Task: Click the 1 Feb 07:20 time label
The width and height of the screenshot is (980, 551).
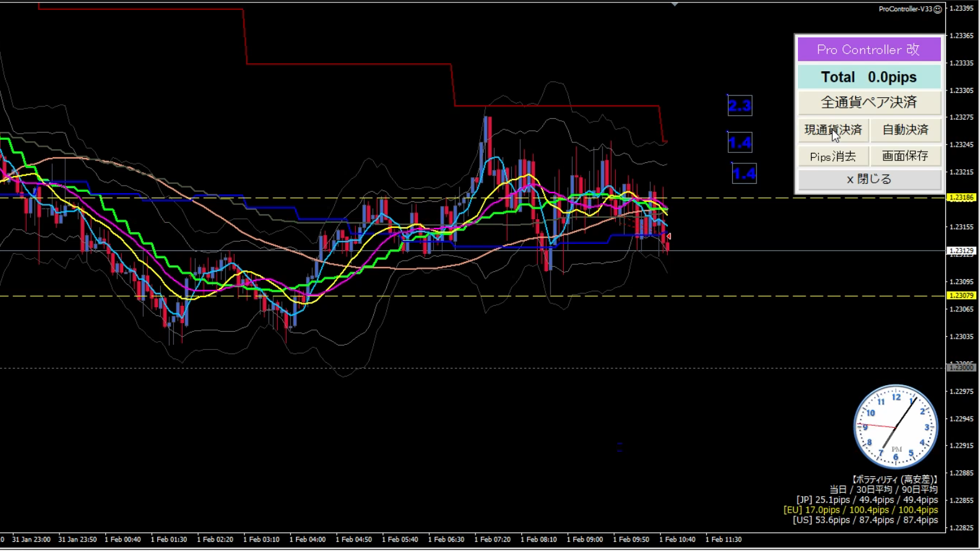Action: click(x=493, y=540)
